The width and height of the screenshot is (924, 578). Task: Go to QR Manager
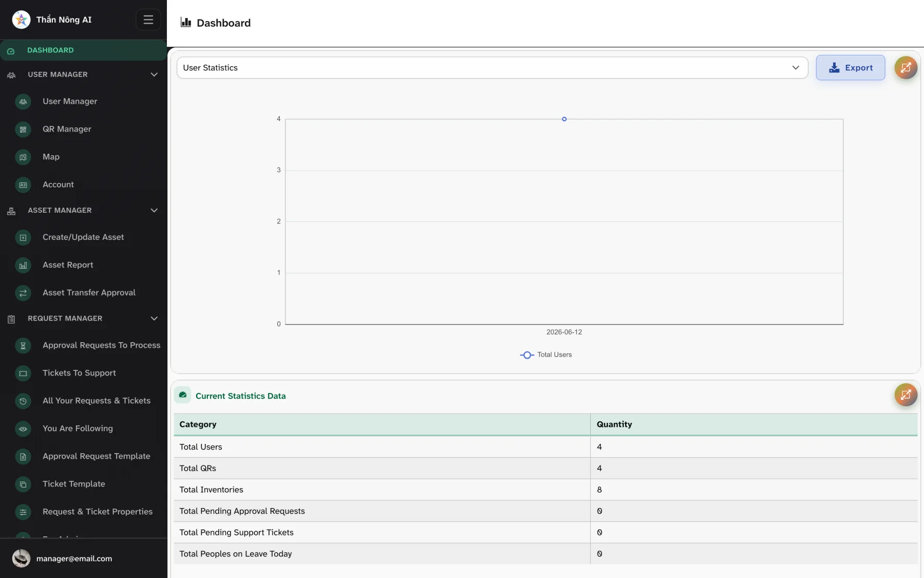pos(67,129)
